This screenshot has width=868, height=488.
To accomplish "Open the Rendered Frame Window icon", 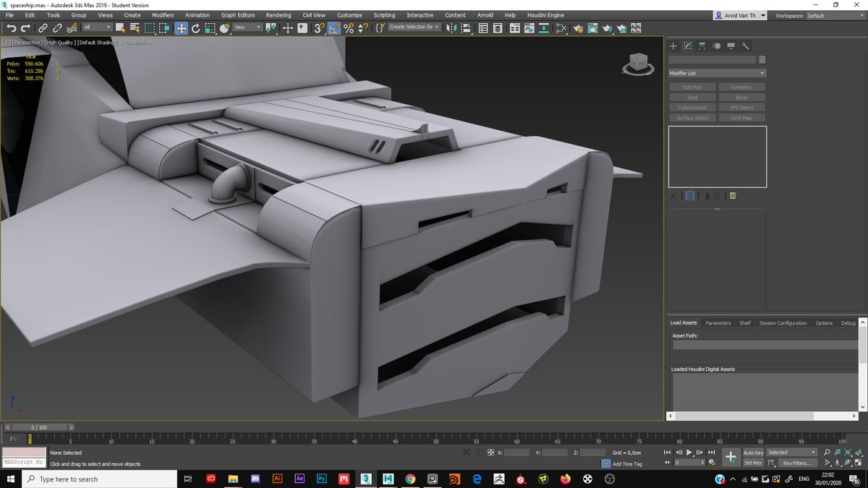I will point(592,28).
